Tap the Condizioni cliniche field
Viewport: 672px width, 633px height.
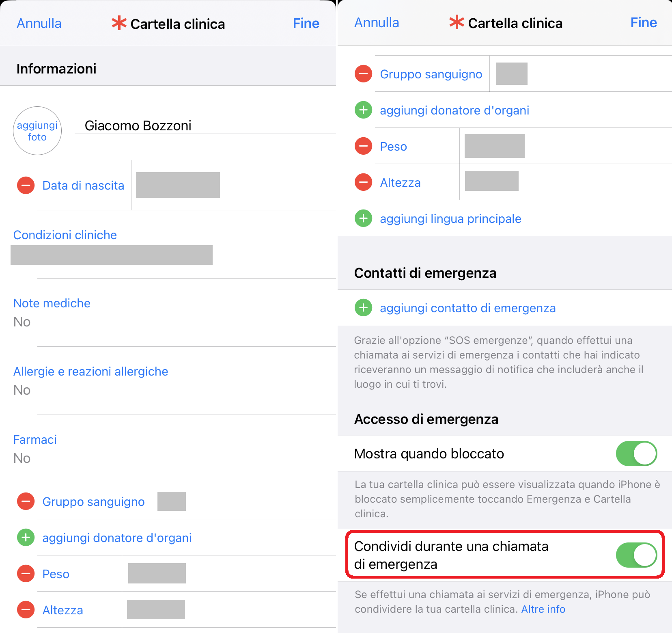[x=112, y=255]
